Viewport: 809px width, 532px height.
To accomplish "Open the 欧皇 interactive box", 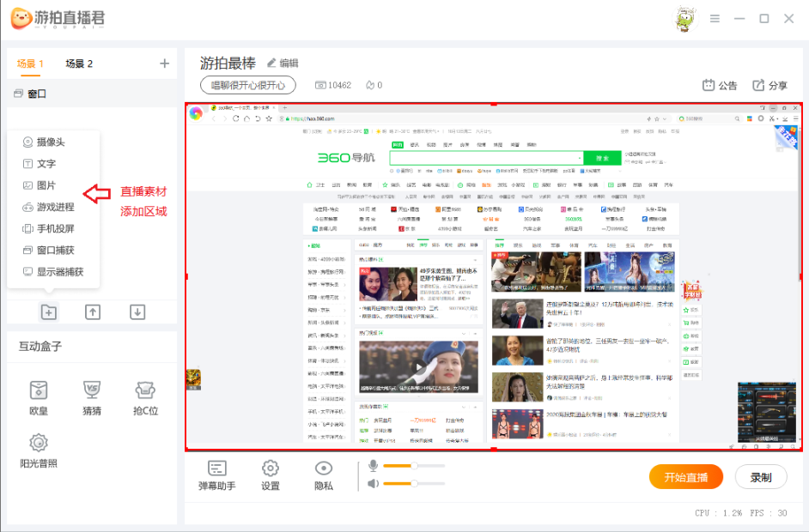I will coord(39,398).
